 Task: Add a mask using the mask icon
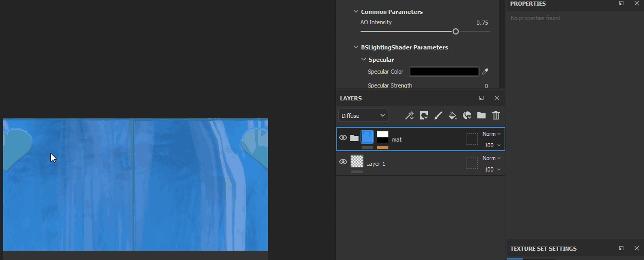click(x=424, y=116)
